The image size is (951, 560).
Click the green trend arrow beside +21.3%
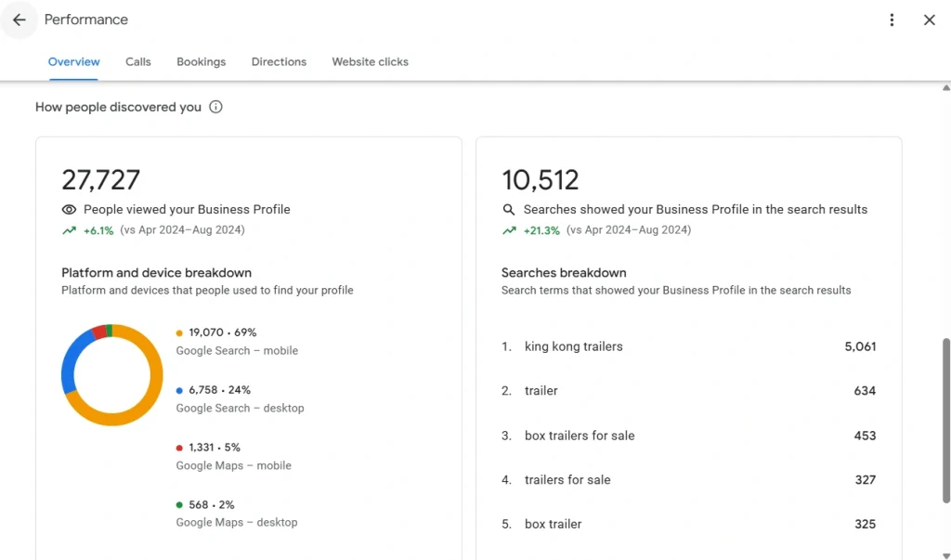[x=509, y=230]
